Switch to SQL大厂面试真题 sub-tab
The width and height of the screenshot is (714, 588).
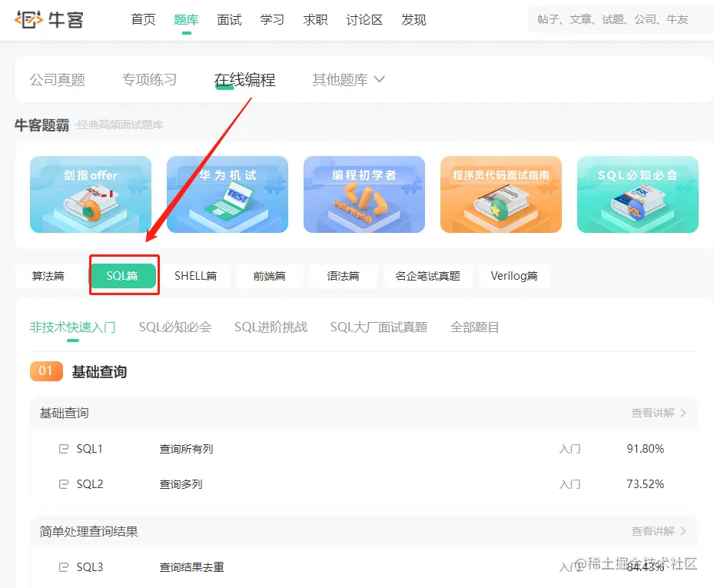pyautogui.click(x=379, y=327)
